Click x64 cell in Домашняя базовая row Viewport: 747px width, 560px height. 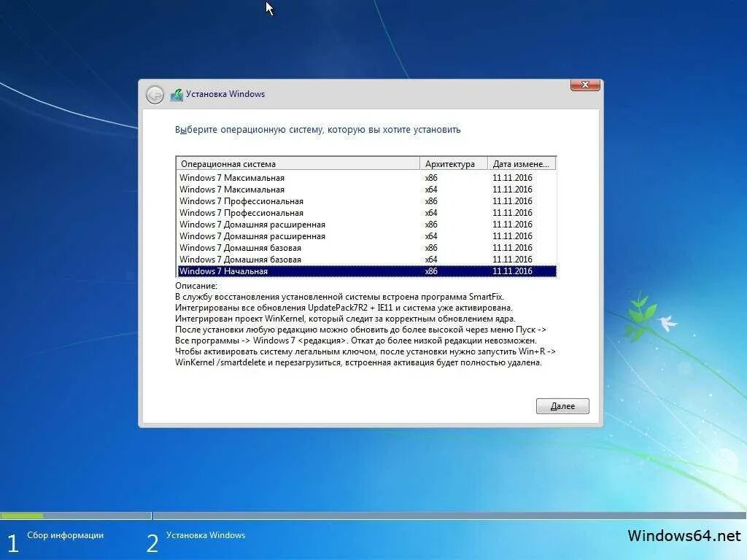(x=431, y=260)
